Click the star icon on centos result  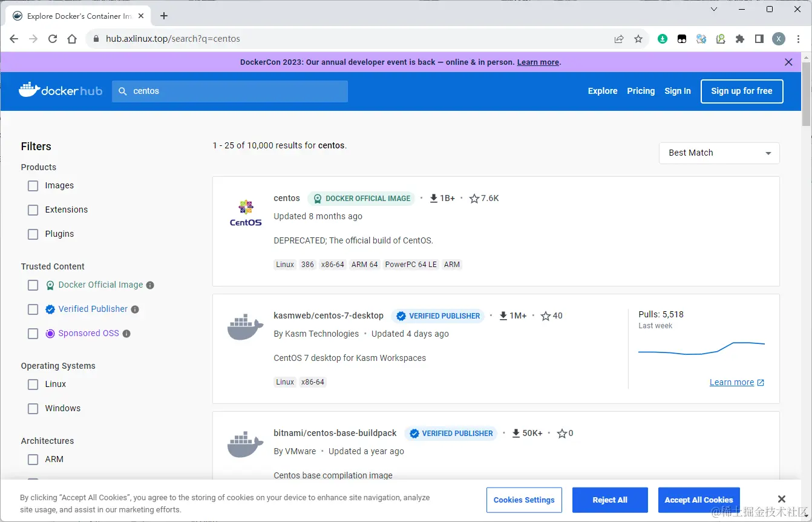474,199
